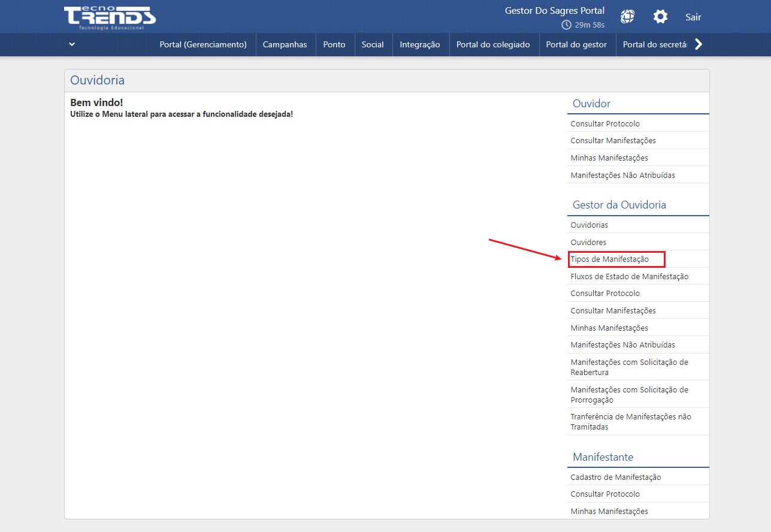Viewport: 771px width, 532px height.
Task: Select the Ponto navigation tab
Action: click(334, 44)
